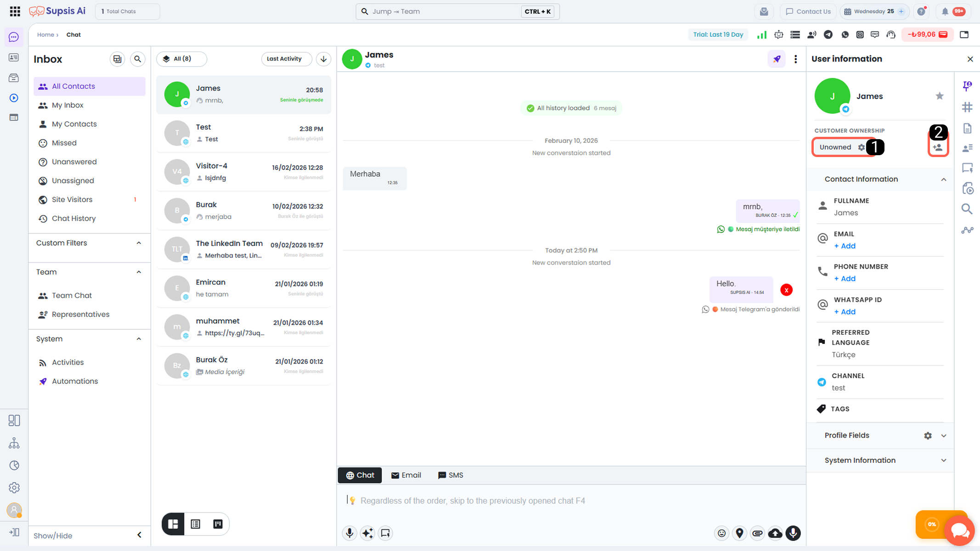Click the AI sparkle icon in composer
Image resolution: width=980 pixels, height=551 pixels.
click(367, 533)
